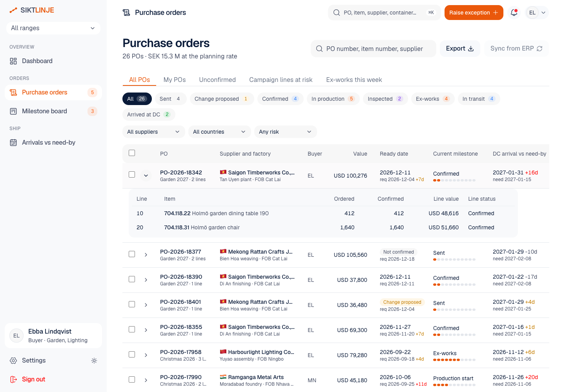Click the Purchase orders sidebar icon
Viewport: 565px width, 392px height.
pyautogui.click(x=13, y=93)
